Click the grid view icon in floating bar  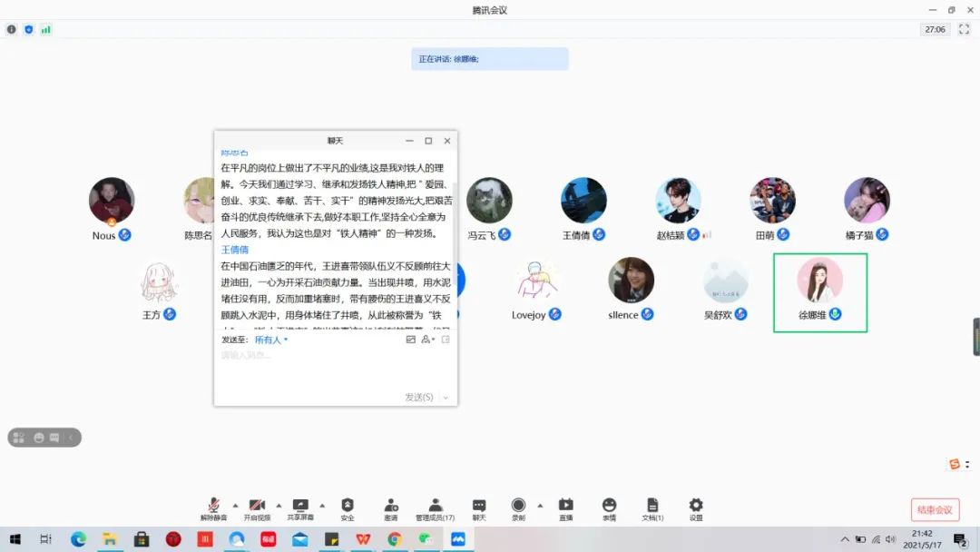click(19, 438)
